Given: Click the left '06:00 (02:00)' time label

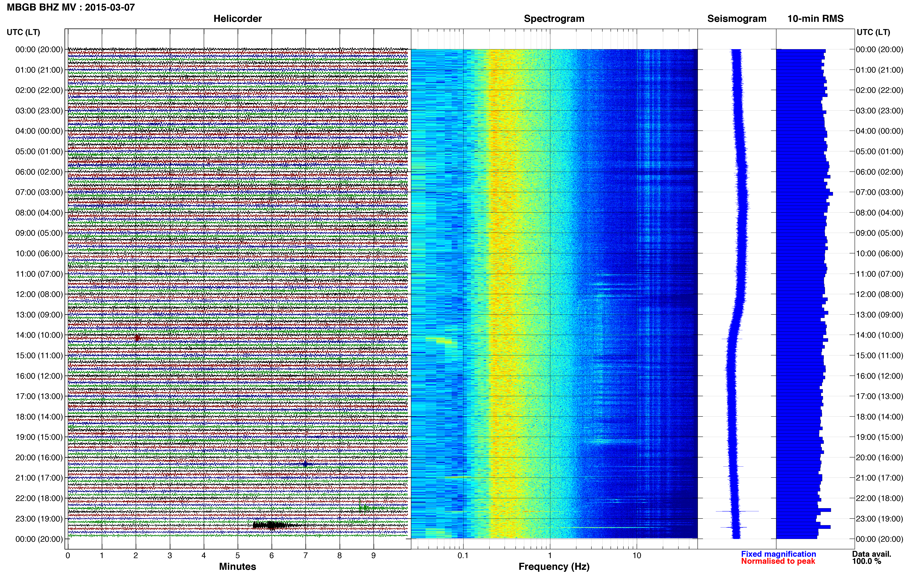Looking at the screenshot, I should tap(39, 172).
